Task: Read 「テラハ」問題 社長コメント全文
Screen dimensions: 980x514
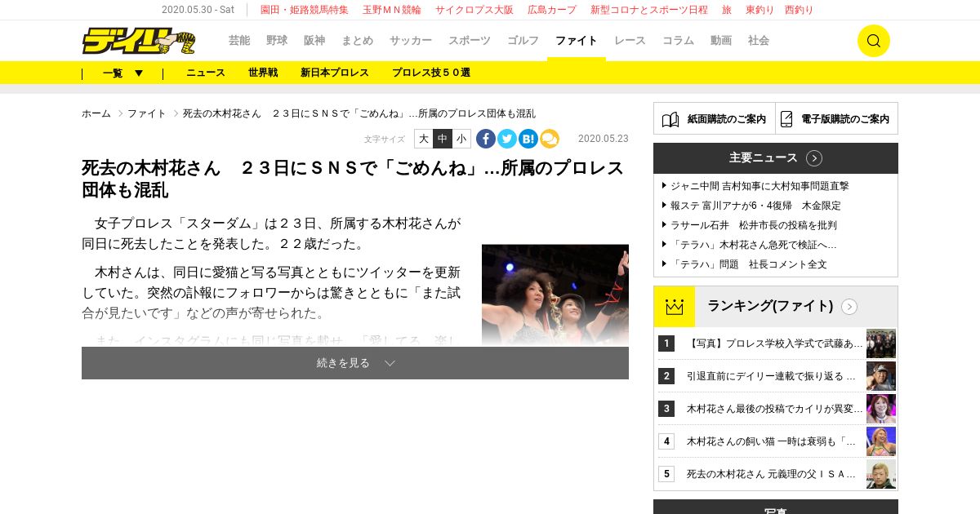Action: click(748, 264)
